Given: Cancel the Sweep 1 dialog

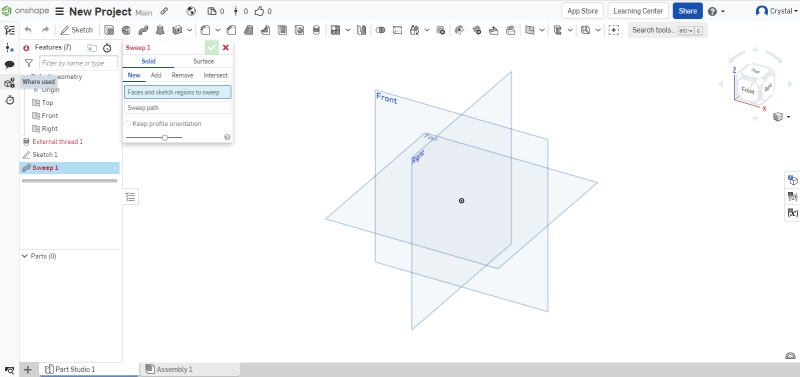Looking at the screenshot, I should tap(226, 47).
